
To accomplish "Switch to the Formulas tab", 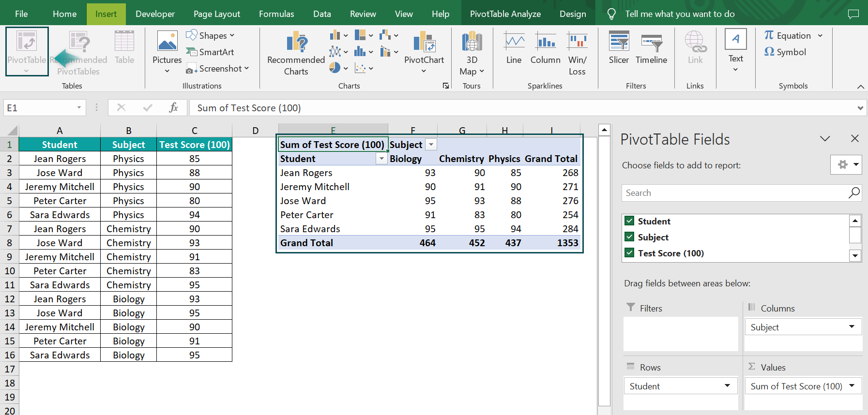I will tap(276, 14).
